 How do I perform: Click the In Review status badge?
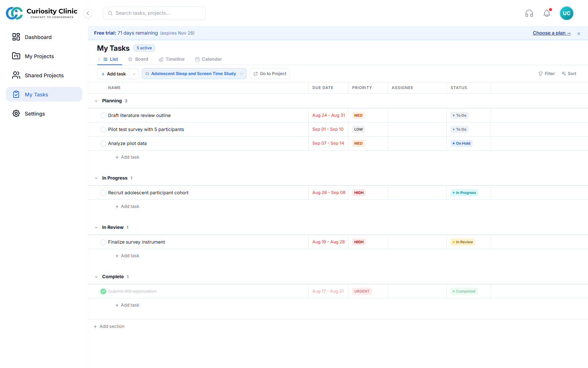click(x=463, y=242)
